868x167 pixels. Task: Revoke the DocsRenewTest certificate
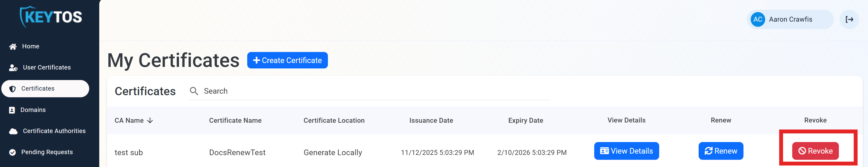pos(815,151)
